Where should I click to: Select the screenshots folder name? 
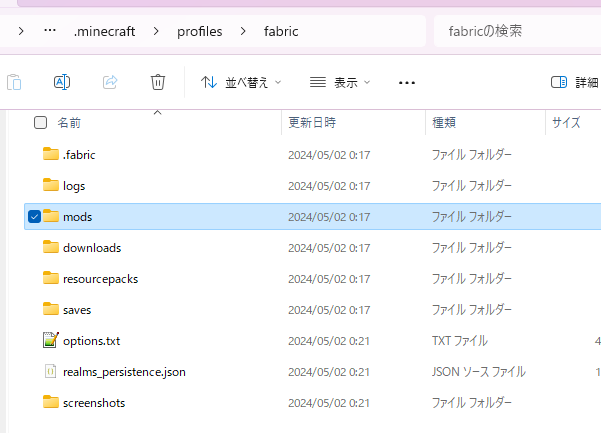[94, 403]
